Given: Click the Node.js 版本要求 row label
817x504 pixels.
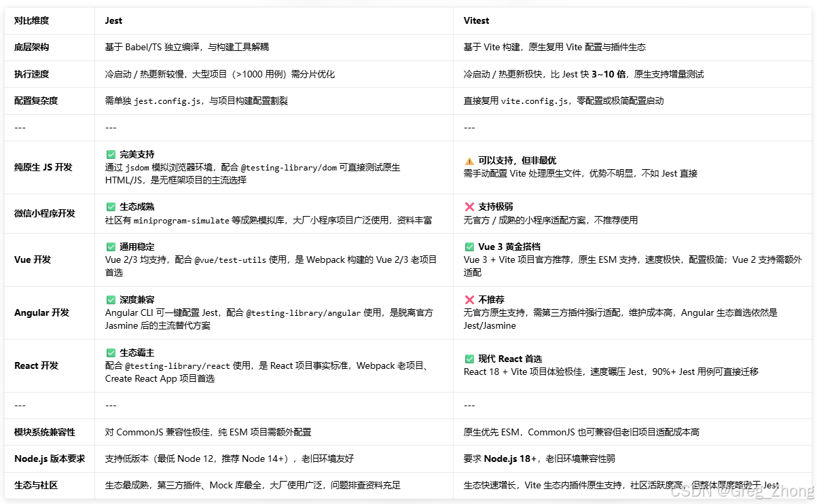Looking at the screenshot, I should click(x=50, y=458).
